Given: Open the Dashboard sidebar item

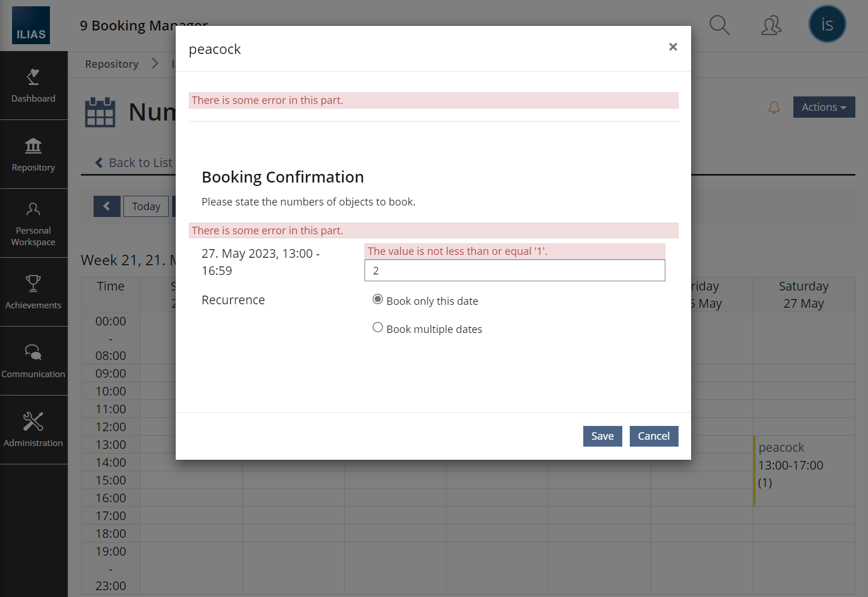Looking at the screenshot, I should click(33, 86).
